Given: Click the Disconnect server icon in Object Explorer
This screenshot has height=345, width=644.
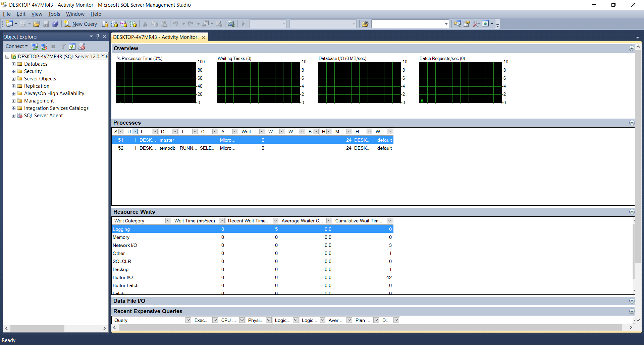Looking at the screenshot, I should tap(44, 46).
